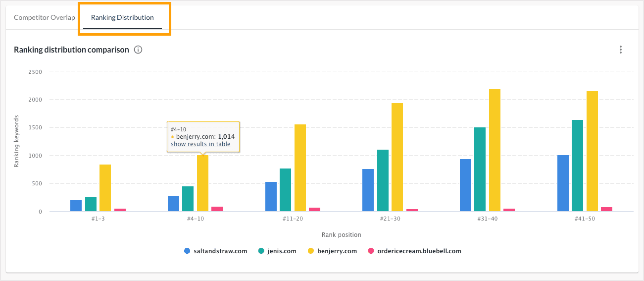Click the blue saltandstraw.com bar at #41-50
This screenshot has width=644, height=281.
pos(563,183)
